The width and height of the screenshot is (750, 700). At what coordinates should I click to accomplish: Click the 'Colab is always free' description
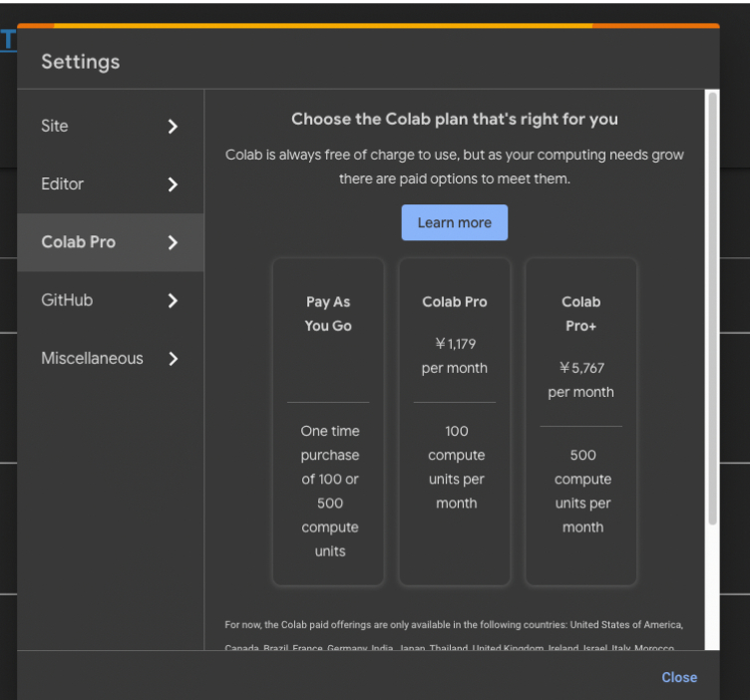pos(455,167)
